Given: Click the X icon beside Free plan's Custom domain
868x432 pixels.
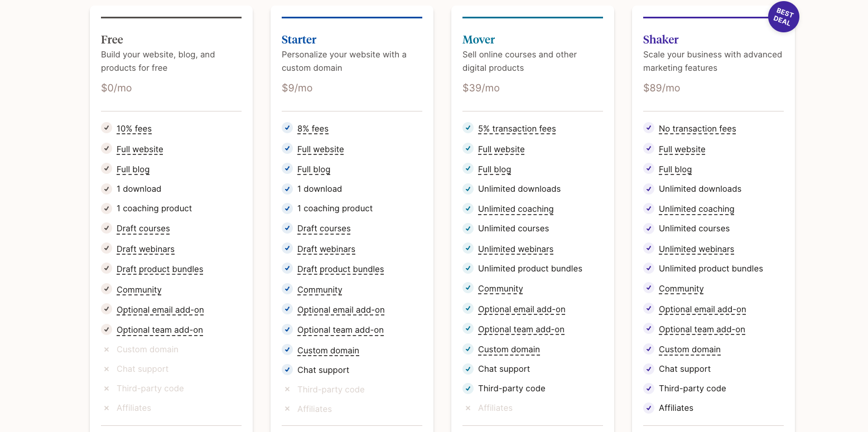Looking at the screenshot, I should click(107, 350).
